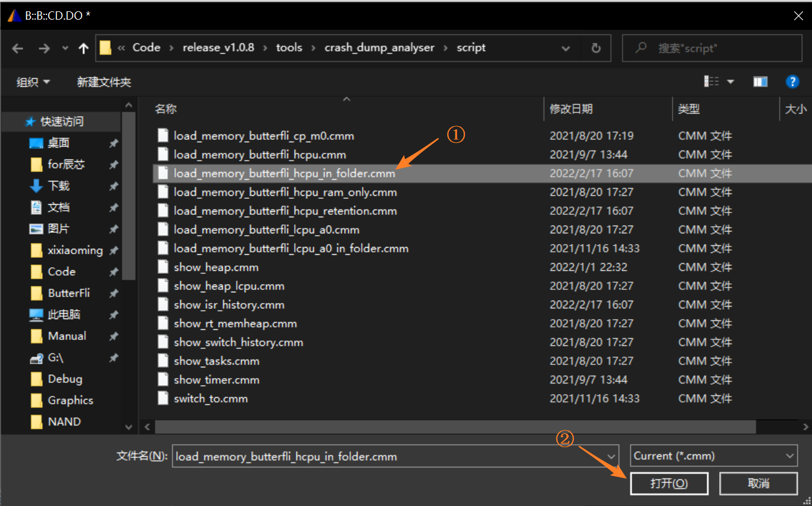The image size is (812, 506).
Task: Click the Up one level arrow
Action: coord(83,49)
